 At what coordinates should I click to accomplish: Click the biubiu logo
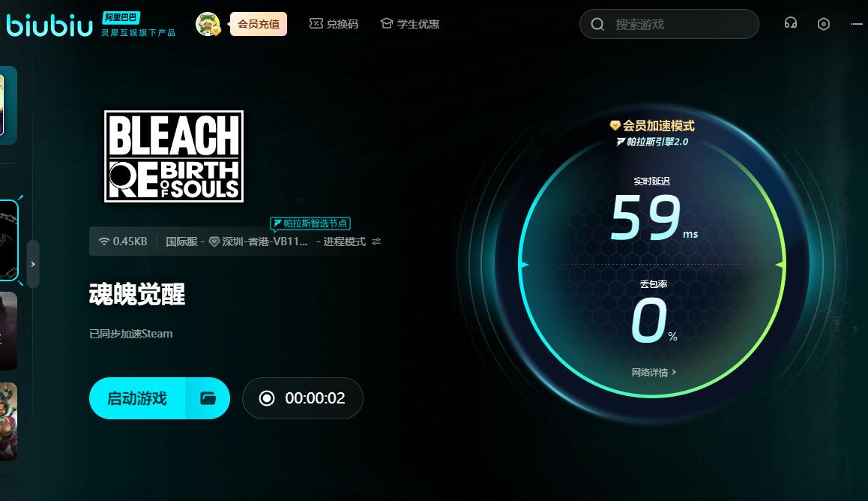49,25
